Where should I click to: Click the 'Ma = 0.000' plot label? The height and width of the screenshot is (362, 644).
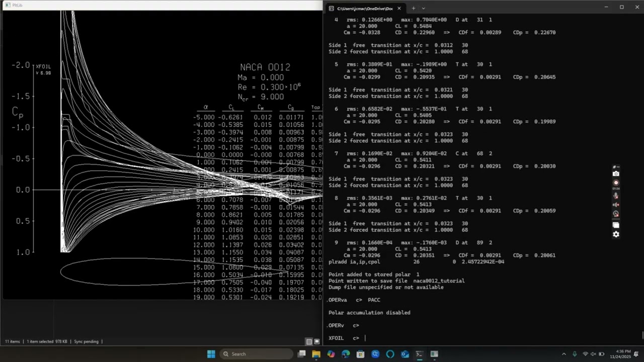[261, 77]
